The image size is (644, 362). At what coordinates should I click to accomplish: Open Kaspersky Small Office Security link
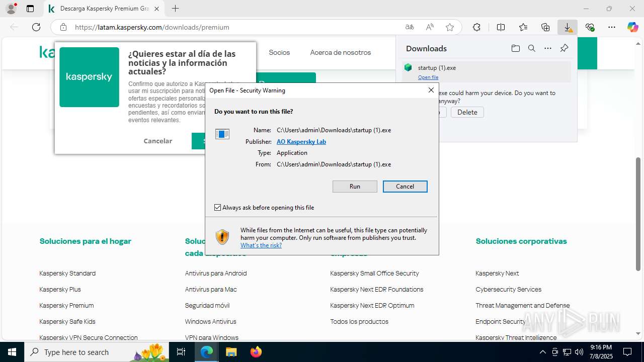pos(374,273)
